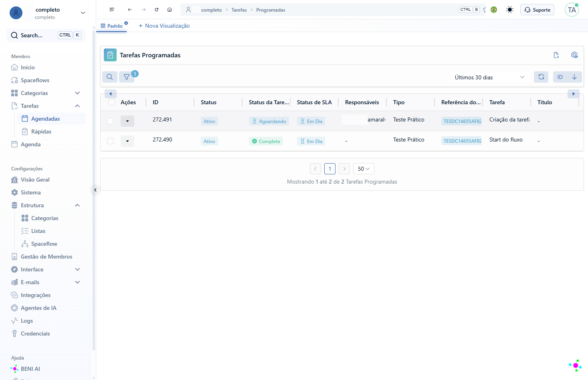Go to page 1 in pagination
The width and height of the screenshot is (588, 380).
tap(330, 169)
